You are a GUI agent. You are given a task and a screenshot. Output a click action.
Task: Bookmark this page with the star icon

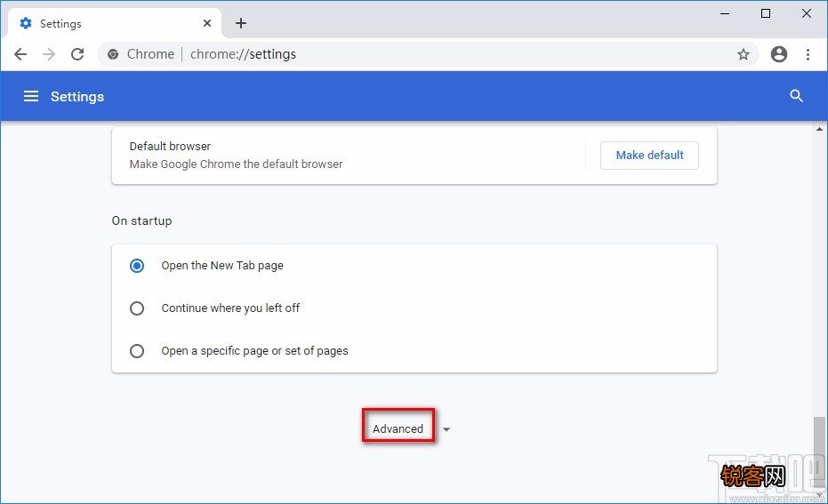744,54
